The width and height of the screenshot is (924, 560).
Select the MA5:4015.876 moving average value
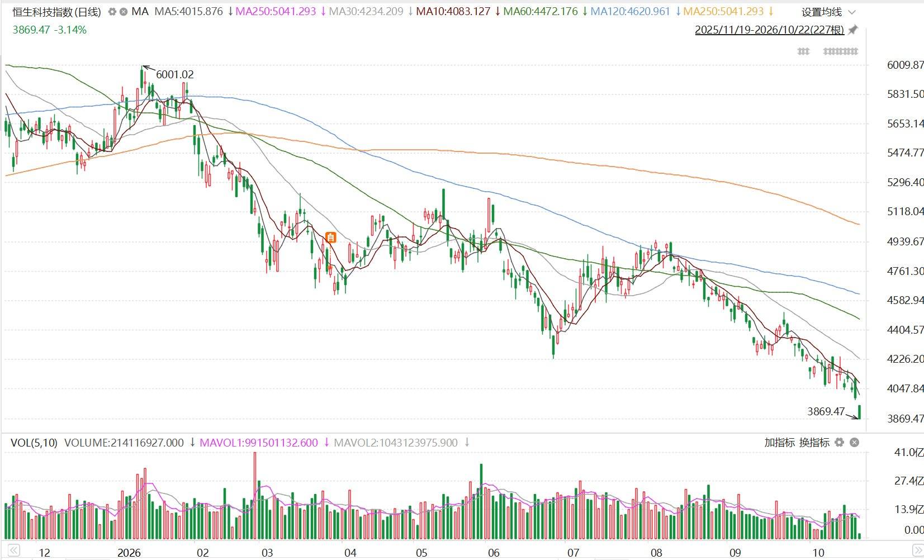click(x=188, y=12)
